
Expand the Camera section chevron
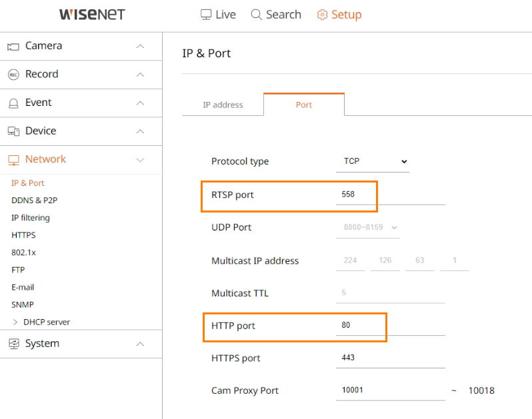click(140, 47)
